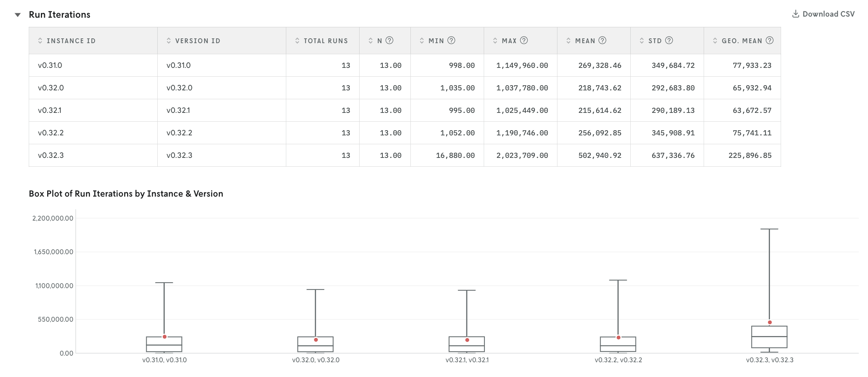Click the Total Runs column header
868x377 pixels.
click(x=323, y=41)
